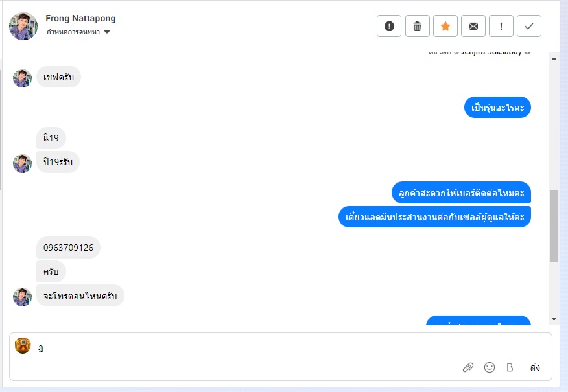Viewport: 568px width, 392px height.
Task: Delete conversation with the trash icon
Action: point(418,26)
